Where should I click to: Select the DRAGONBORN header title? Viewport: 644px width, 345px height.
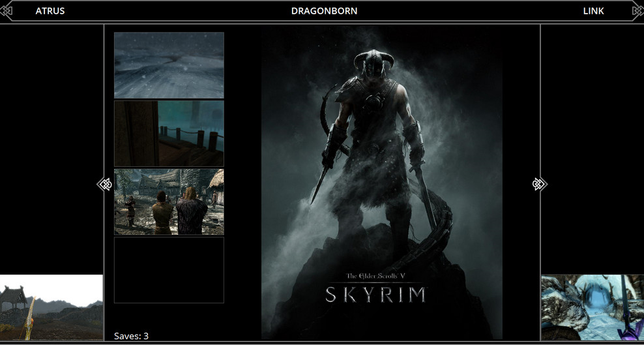[x=324, y=11]
